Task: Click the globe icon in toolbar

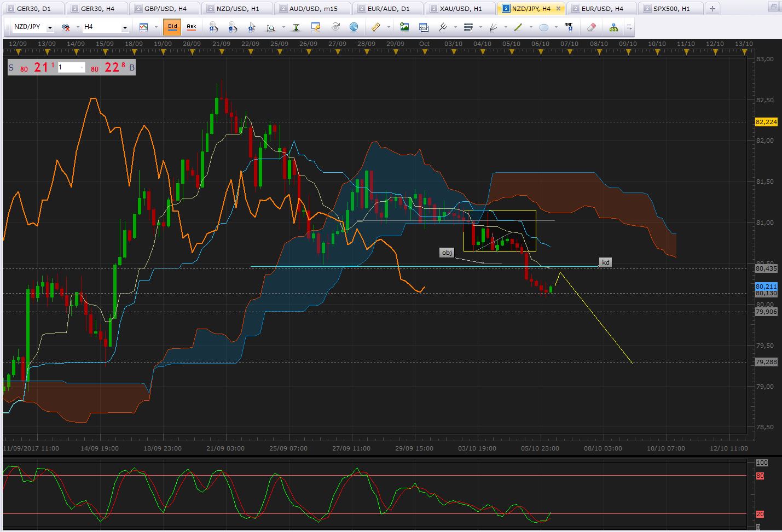Action: pos(354,27)
